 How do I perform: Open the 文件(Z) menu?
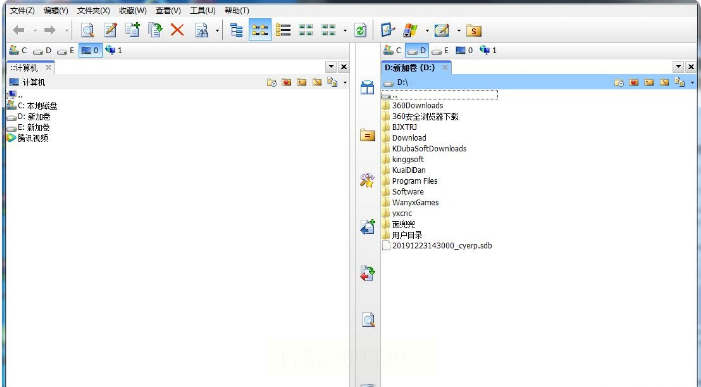click(x=22, y=10)
